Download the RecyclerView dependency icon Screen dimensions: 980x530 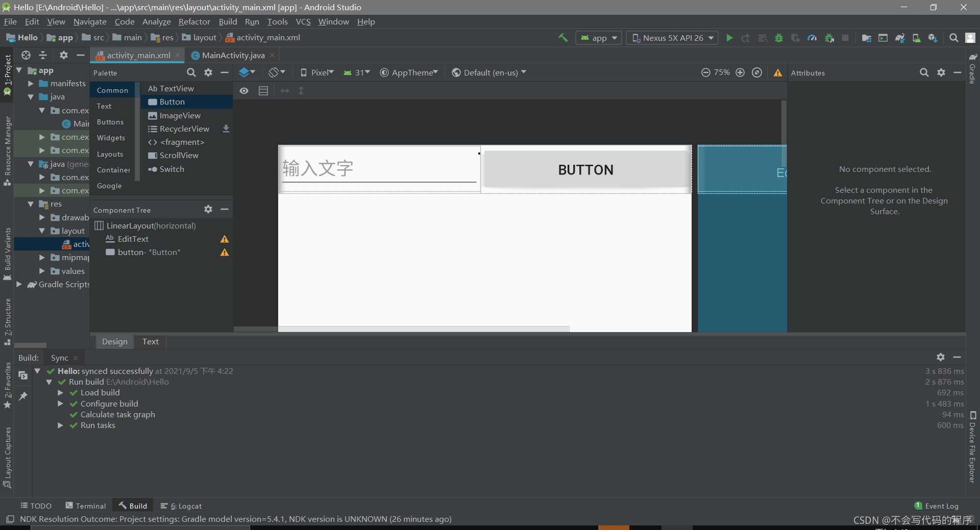pyautogui.click(x=226, y=129)
